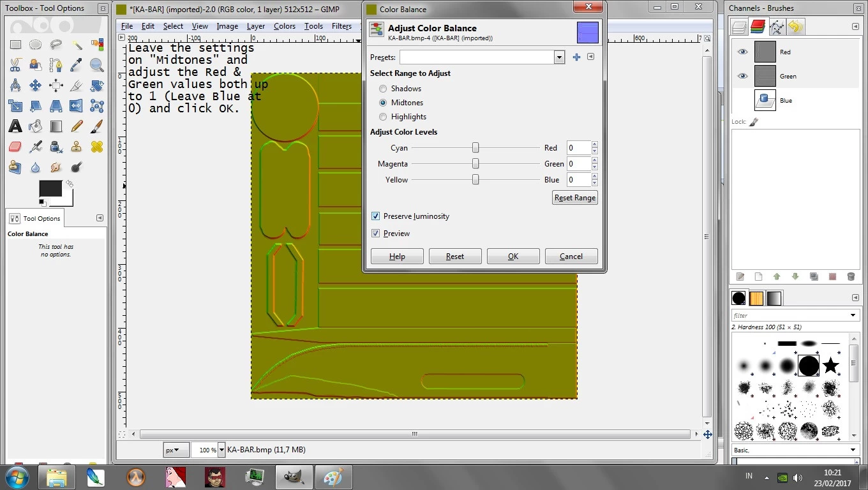Select the Rectangle Select tool
868x490 pixels.
(x=15, y=45)
